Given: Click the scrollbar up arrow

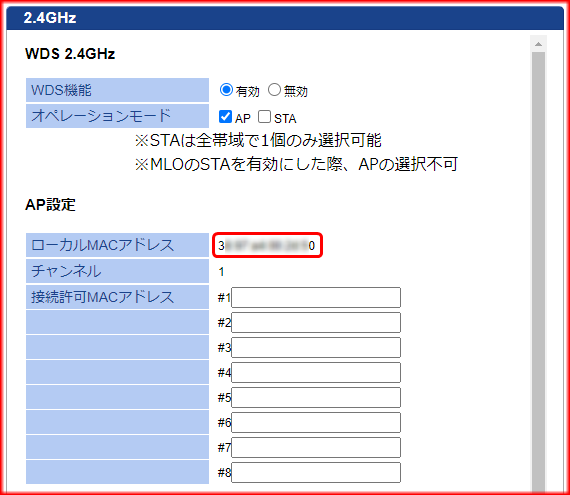Looking at the screenshot, I should pyautogui.click(x=538, y=44).
